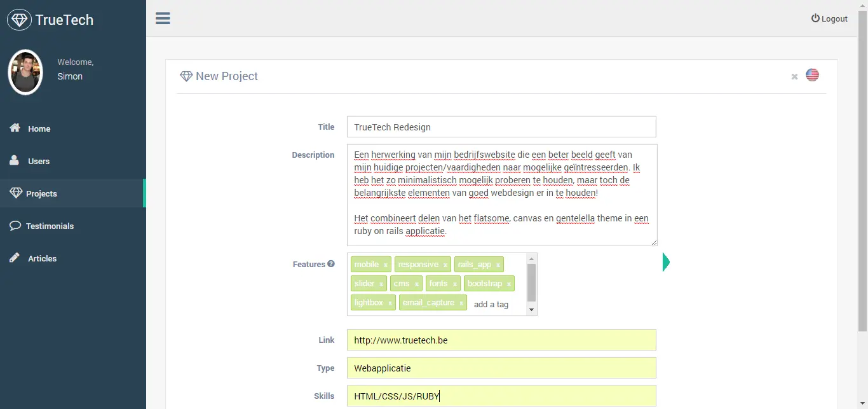Click the Projects diamond icon in sidebar
868x409 pixels.
16,193
